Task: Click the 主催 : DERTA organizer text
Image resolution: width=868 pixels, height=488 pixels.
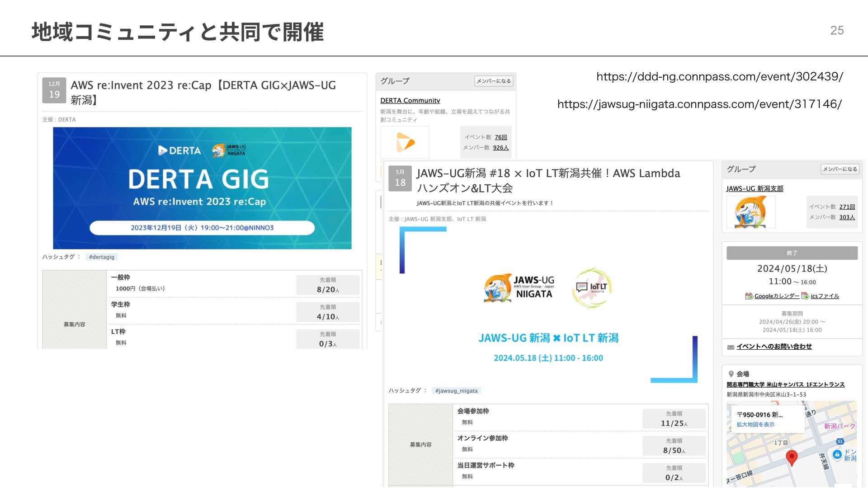Action: click(x=59, y=120)
